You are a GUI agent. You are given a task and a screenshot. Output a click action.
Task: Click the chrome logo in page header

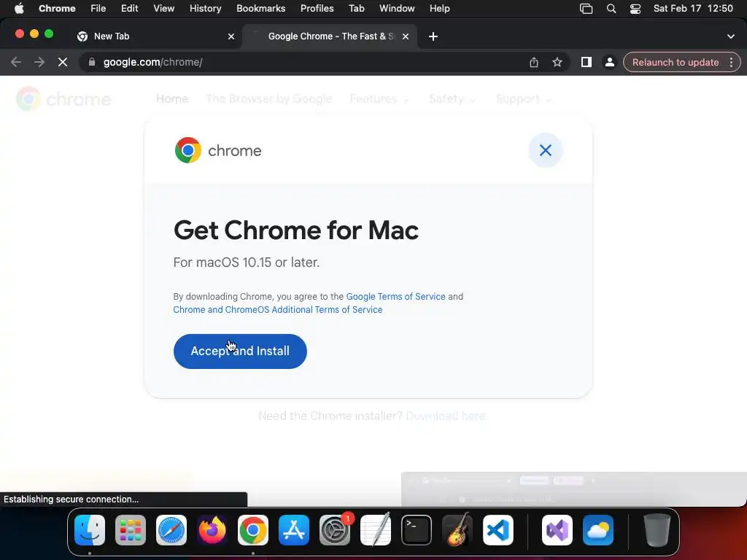point(63,99)
